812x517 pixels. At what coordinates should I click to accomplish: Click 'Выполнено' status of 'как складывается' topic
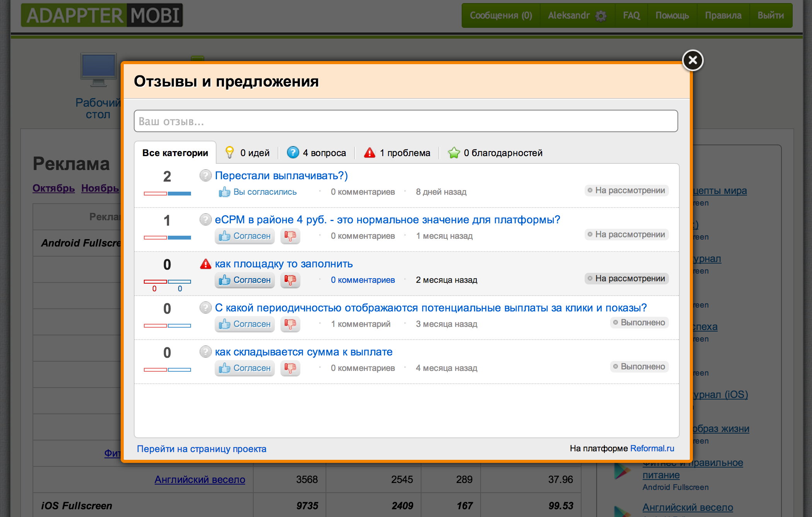[x=640, y=366]
